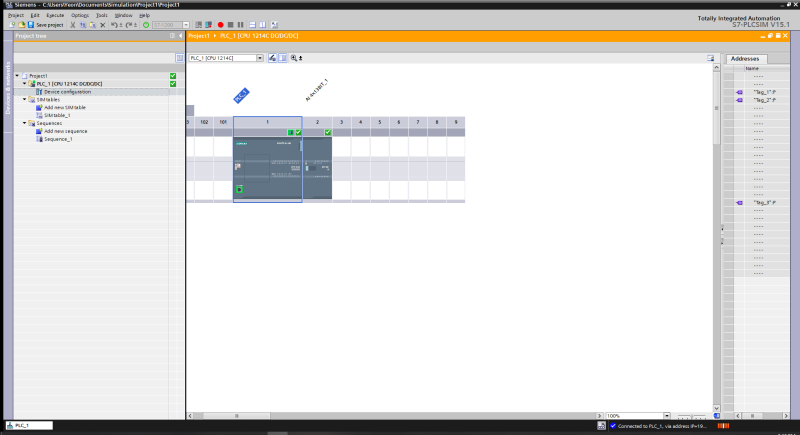Click the red record button in toolbar
800x435 pixels.
pos(220,24)
